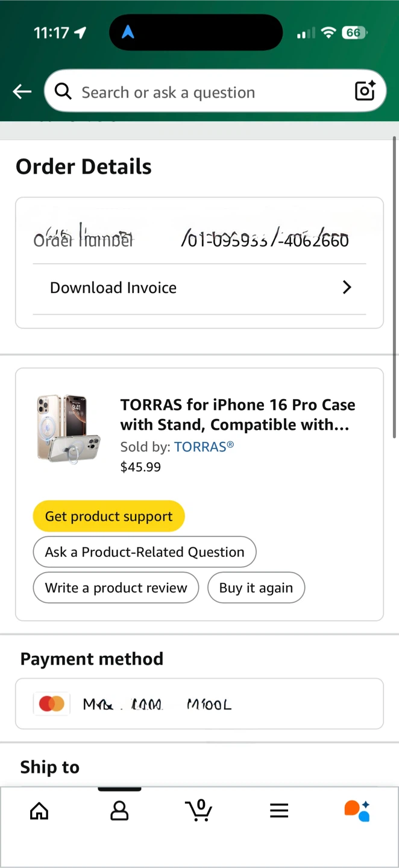This screenshot has height=868, width=399.
Task: Open the hamburger menu icon
Action: point(279,811)
